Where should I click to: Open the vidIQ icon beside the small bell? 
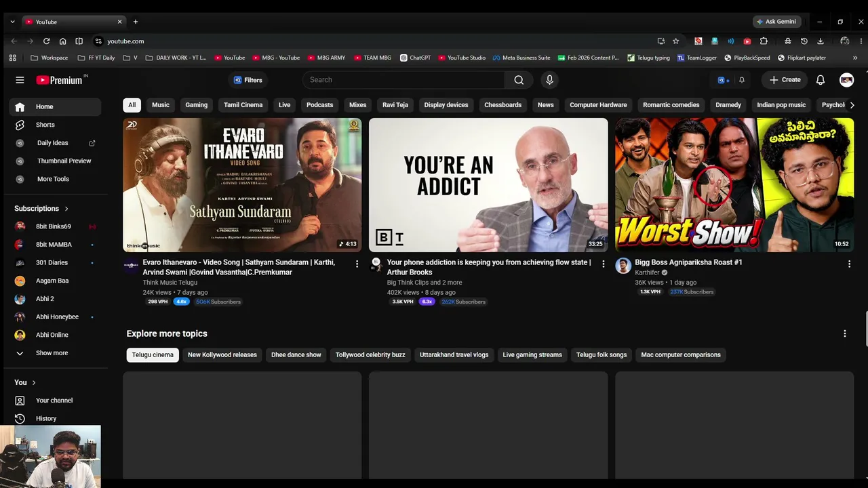tap(723, 80)
